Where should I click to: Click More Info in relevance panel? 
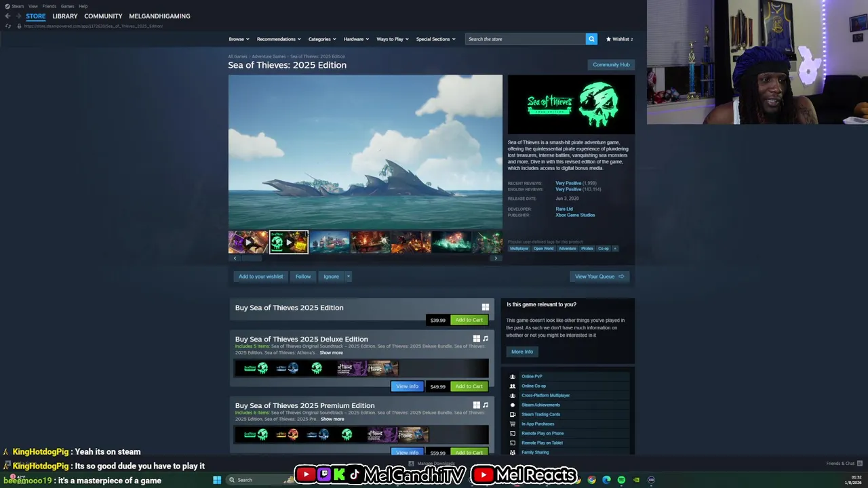(x=522, y=352)
